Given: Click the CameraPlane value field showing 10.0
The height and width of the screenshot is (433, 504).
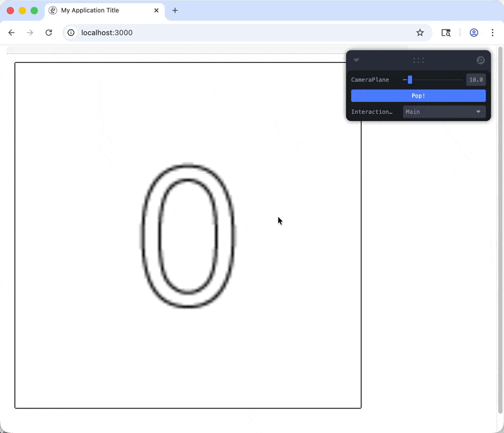Looking at the screenshot, I should [x=476, y=79].
